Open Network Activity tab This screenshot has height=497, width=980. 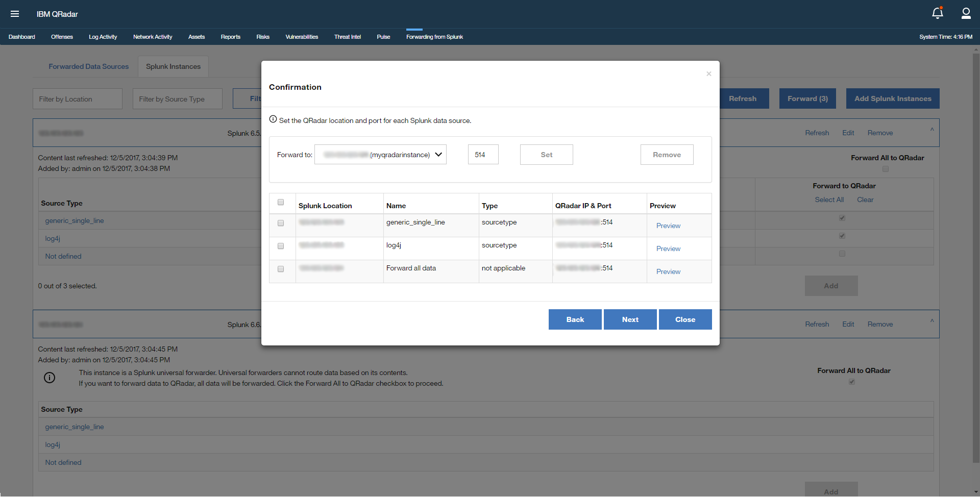point(153,37)
